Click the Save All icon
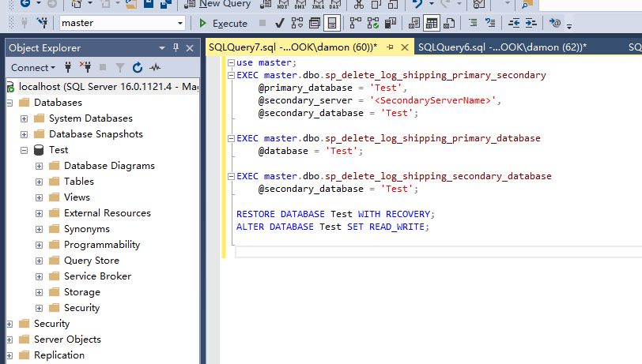This screenshot has height=364, width=642. (x=165, y=4)
